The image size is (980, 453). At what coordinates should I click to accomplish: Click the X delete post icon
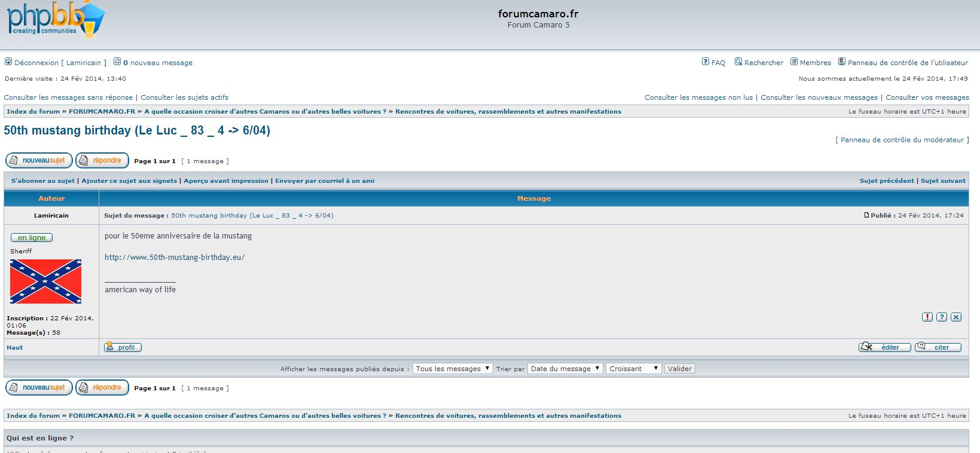(x=956, y=317)
